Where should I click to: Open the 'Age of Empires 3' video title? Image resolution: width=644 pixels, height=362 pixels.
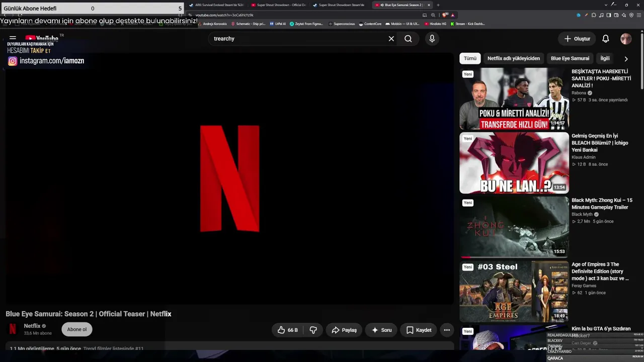[x=600, y=271]
